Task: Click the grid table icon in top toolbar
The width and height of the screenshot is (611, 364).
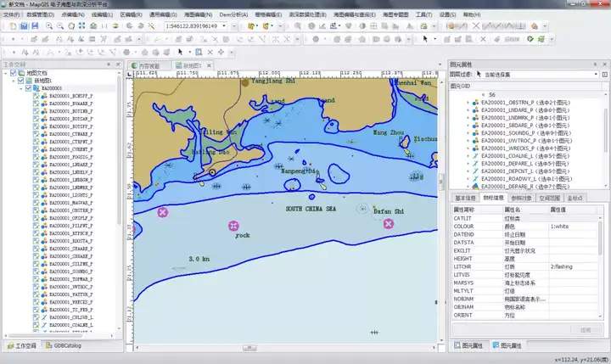Action: click(373, 26)
